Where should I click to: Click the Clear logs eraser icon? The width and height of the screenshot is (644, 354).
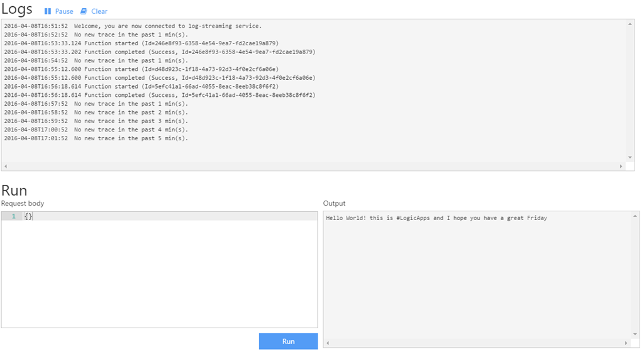pyautogui.click(x=84, y=11)
